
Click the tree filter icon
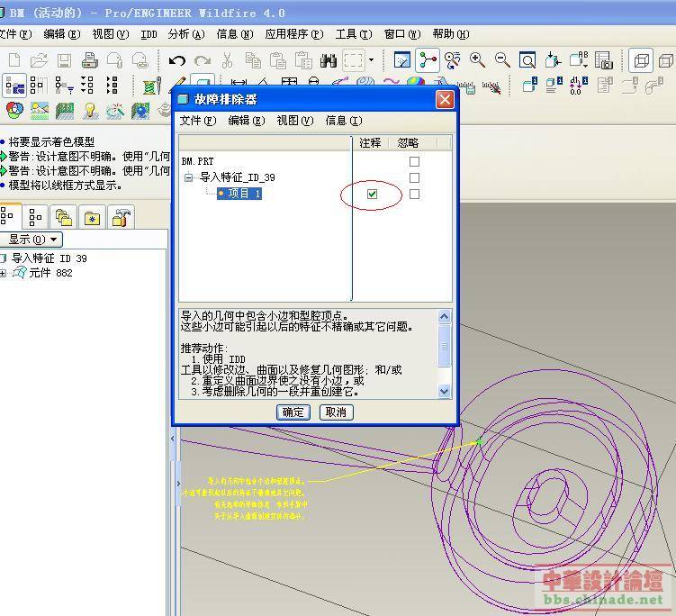(x=64, y=86)
